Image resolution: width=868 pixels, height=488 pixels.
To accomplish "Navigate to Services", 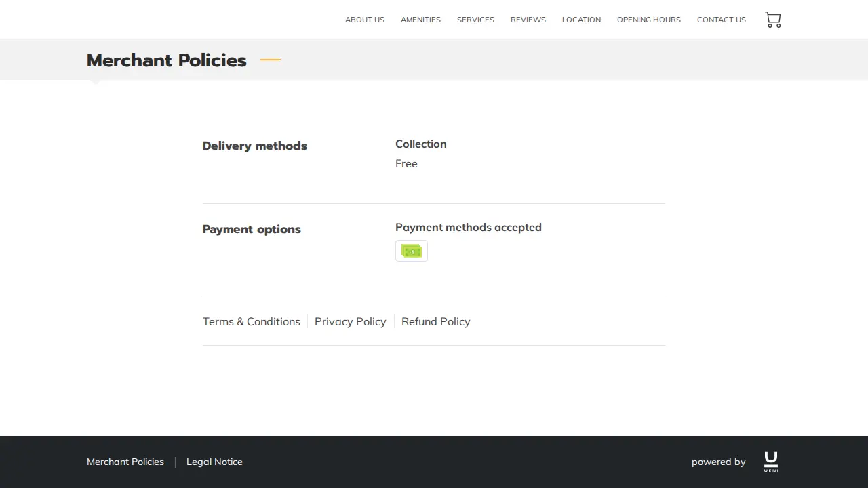I will [475, 20].
